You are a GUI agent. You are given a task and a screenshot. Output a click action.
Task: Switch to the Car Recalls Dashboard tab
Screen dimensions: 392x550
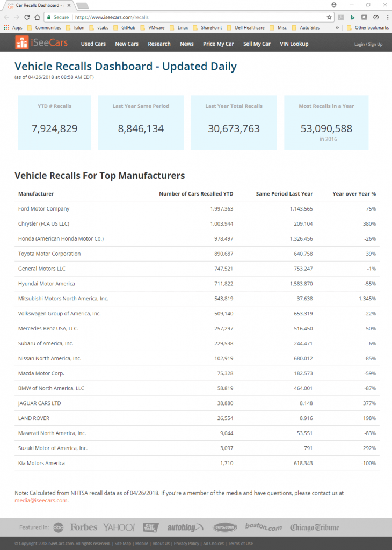pyautogui.click(x=38, y=5)
